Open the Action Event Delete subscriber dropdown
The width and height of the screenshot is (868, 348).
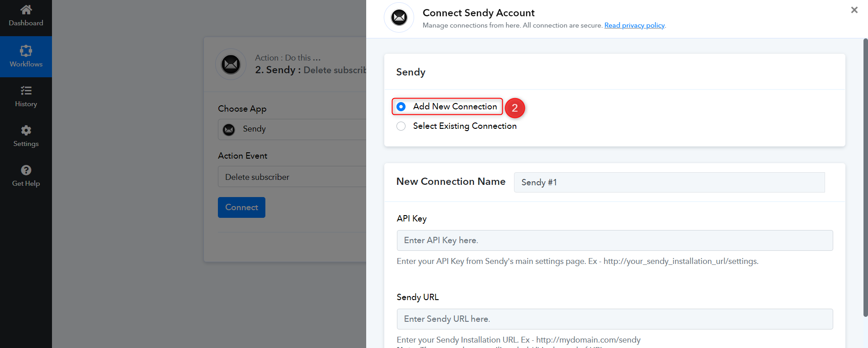[292, 177]
